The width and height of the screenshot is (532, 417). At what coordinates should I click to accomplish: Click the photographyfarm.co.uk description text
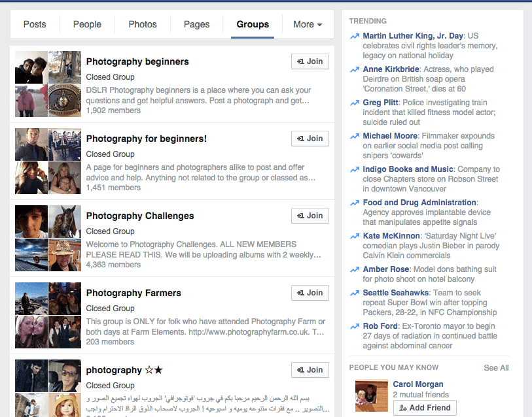point(205,327)
